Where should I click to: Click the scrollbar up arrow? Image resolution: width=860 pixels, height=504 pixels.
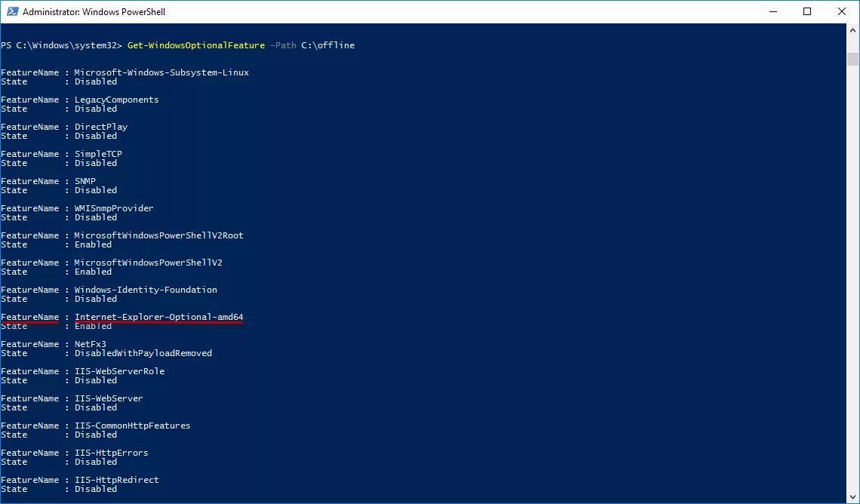(x=852, y=29)
